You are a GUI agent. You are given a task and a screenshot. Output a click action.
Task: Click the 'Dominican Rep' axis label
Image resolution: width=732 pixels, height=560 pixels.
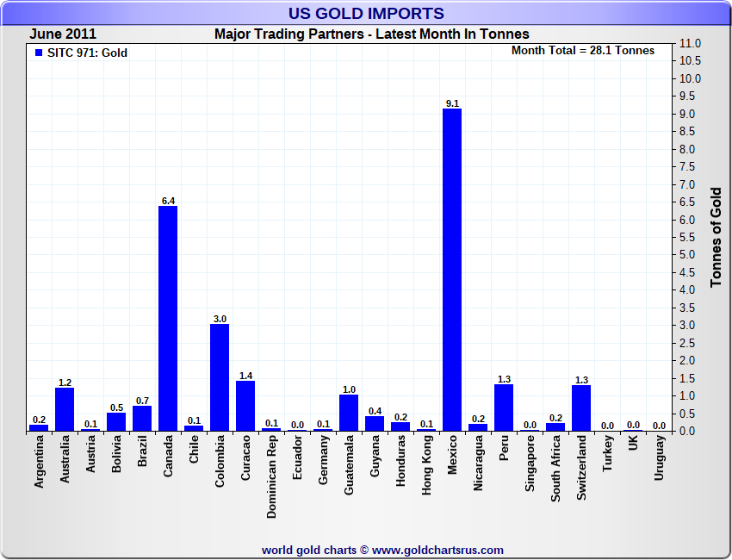271,477
